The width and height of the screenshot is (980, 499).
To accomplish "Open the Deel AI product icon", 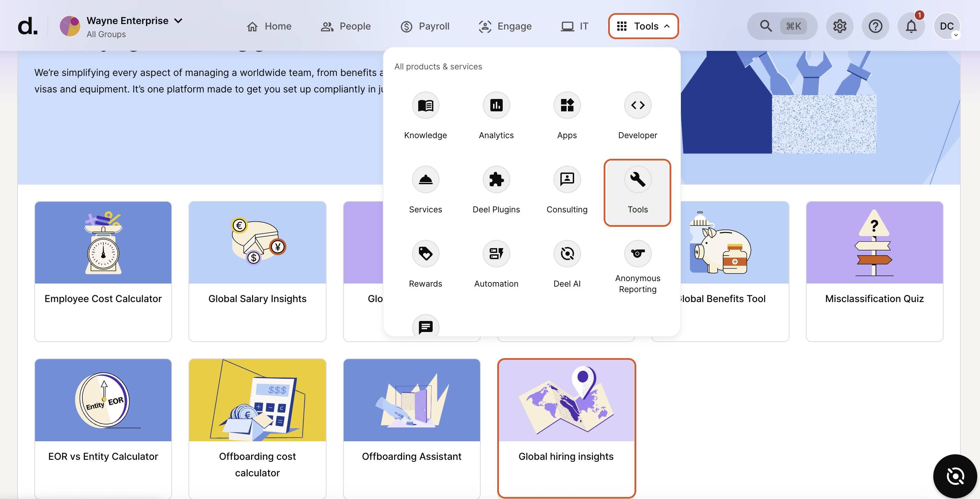I will (x=567, y=254).
